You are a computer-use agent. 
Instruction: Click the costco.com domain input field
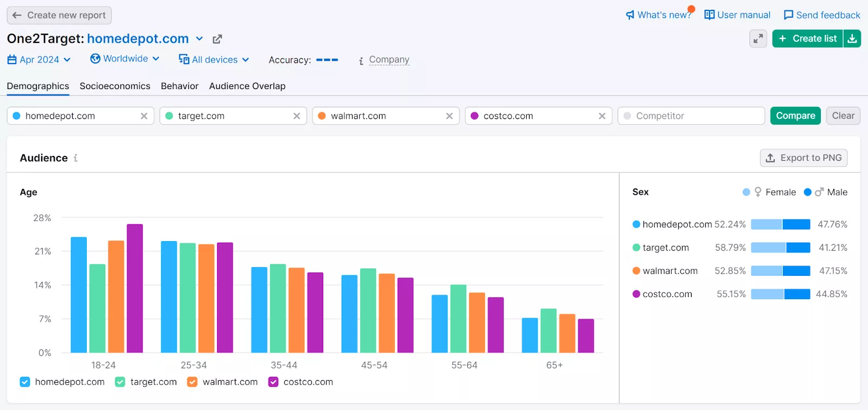tap(539, 116)
